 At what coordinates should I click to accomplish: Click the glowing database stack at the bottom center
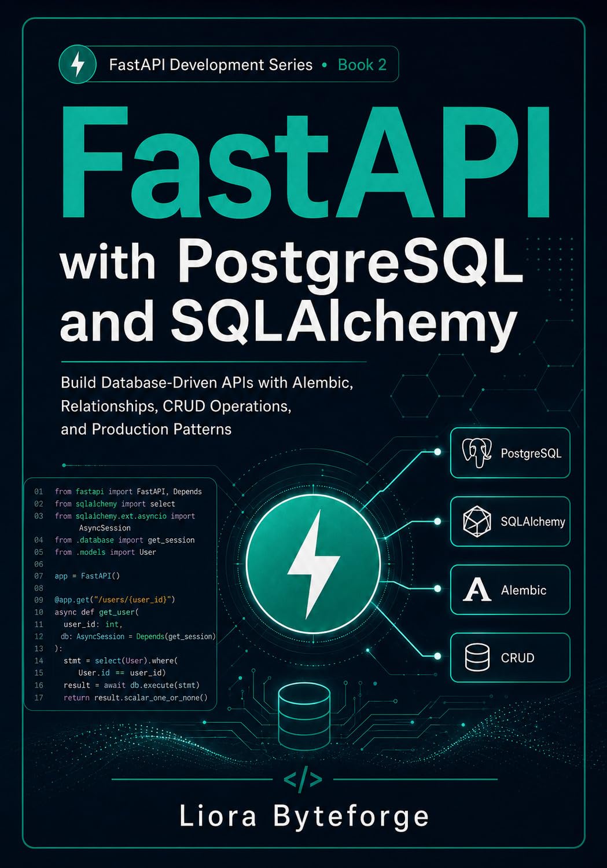(x=304, y=717)
